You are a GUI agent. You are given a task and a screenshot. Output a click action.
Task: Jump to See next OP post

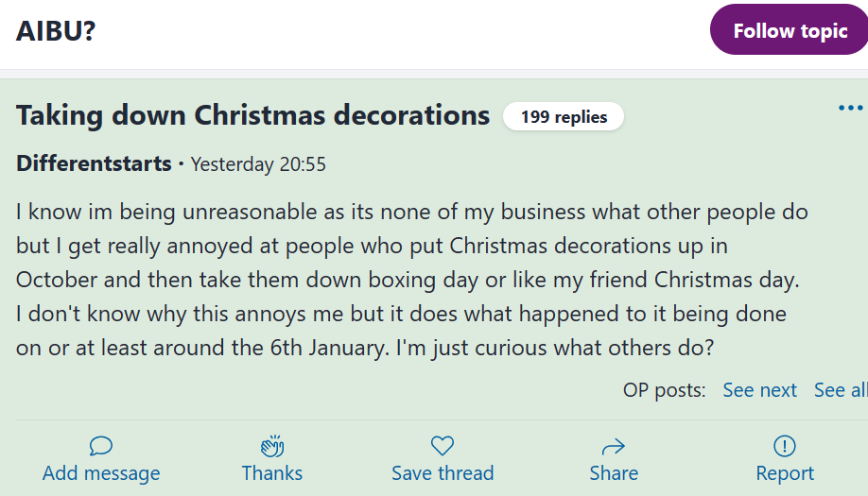(759, 390)
